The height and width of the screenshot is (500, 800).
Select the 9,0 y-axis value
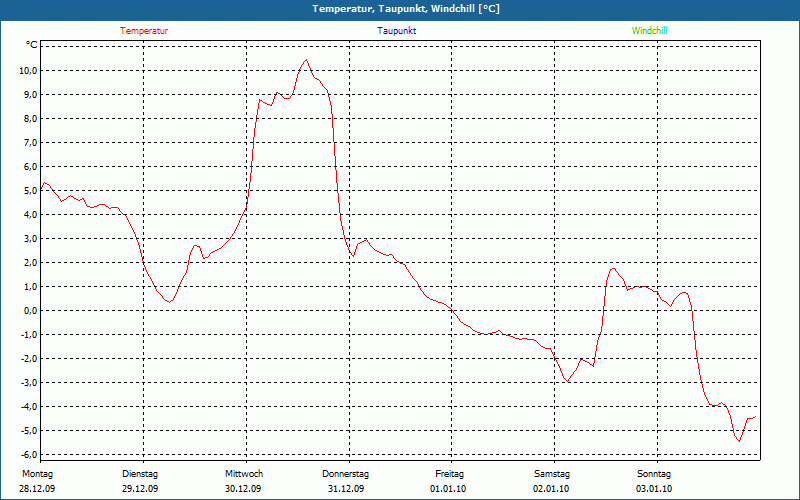click(30, 94)
